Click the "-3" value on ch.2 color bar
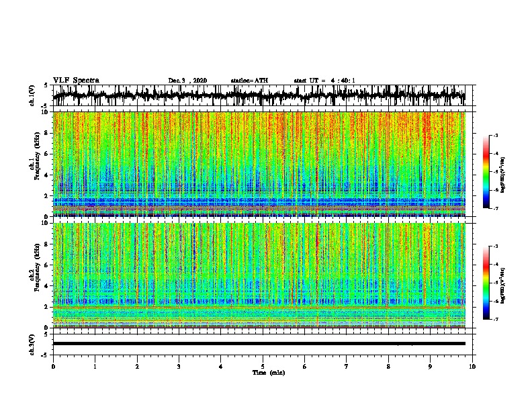Screen dimensions: 532x411 495,246
